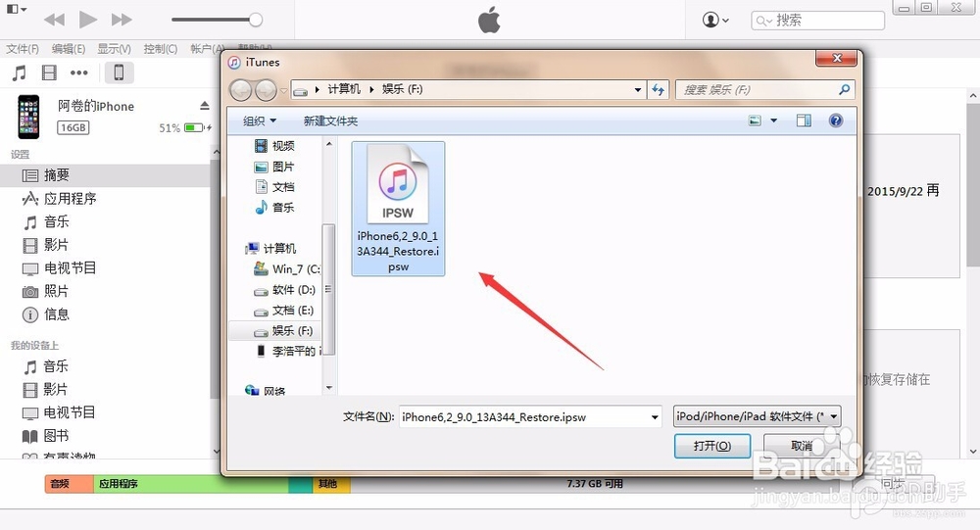The width and height of the screenshot is (980, 530).
Task: Click the play button in iTunes
Action: click(87, 20)
